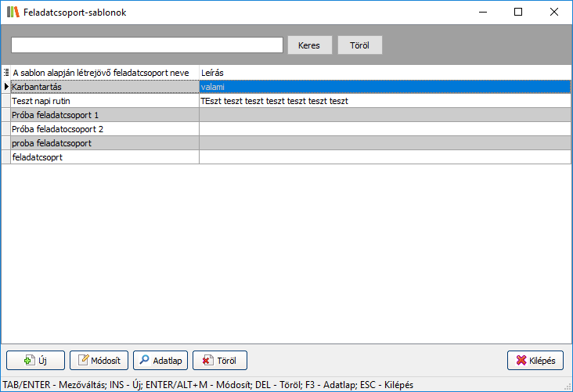
Task: Click the Új button with plus icon
Action: [35, 361]
